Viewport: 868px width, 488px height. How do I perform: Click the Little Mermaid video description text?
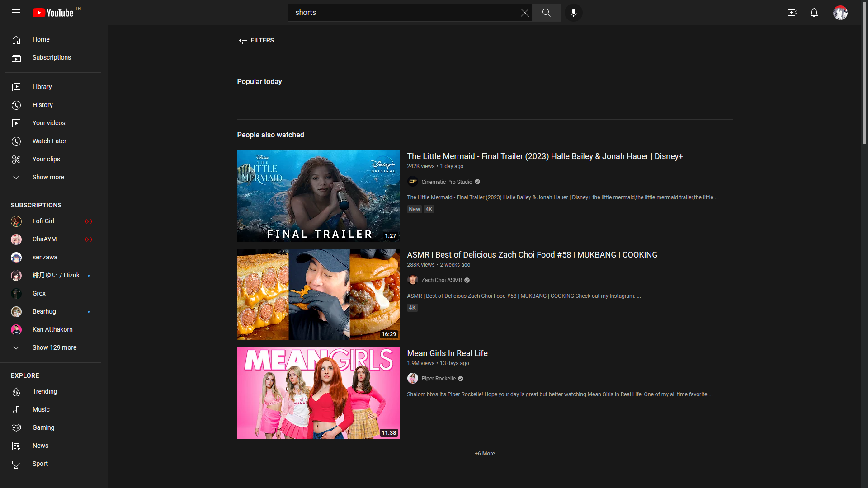[x=563, y=197]
